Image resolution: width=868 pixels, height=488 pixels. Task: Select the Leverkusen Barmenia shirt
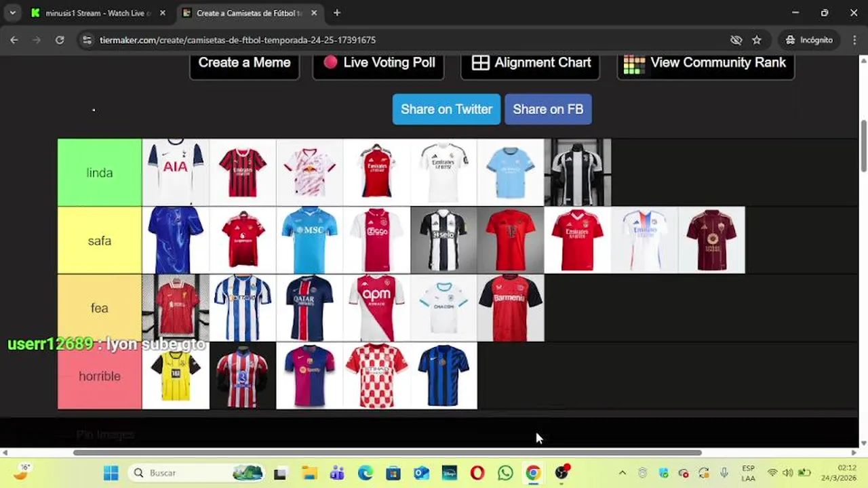pyautogui.click(x=511, y=308)
